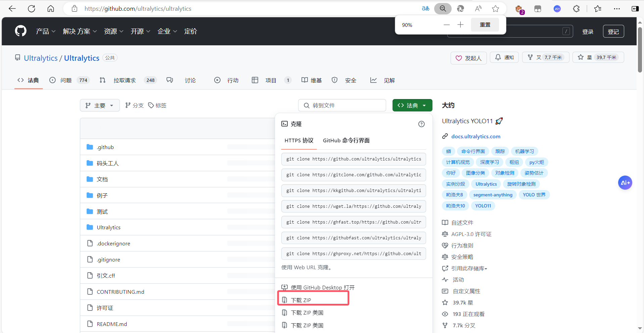This screenshot has width=644, height=333.
Task: Reset zoom with 重置 button
Action: click(x=485, y=25)
